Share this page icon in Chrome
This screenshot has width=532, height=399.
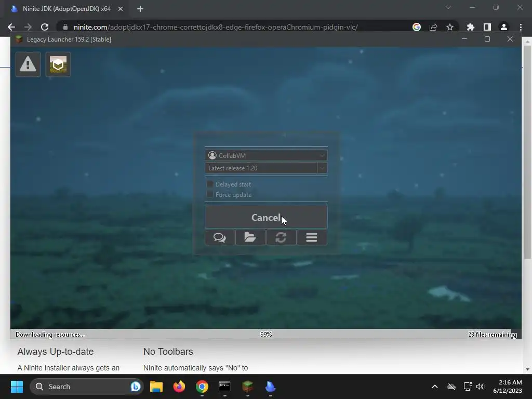click(433, 27)
